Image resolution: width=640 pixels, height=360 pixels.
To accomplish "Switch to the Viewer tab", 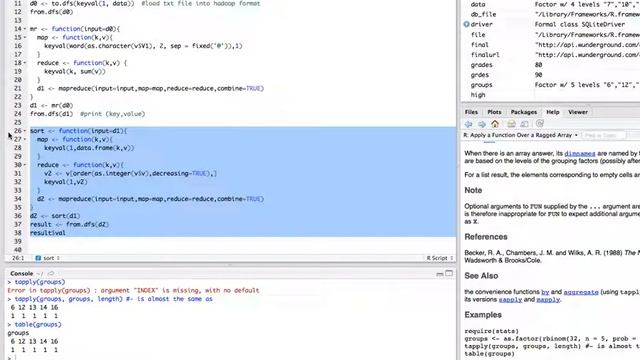I will [x=578, y=112].
